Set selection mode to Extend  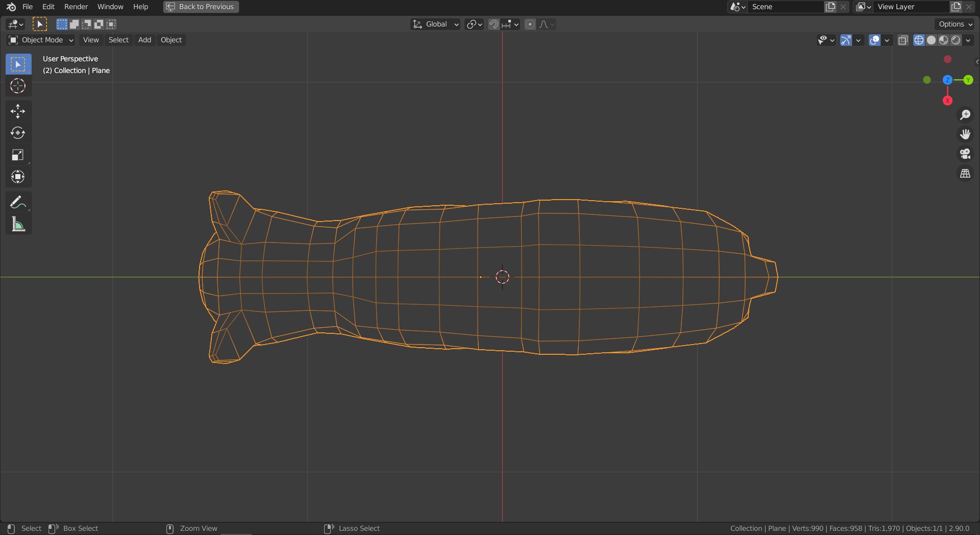[74, 24]
